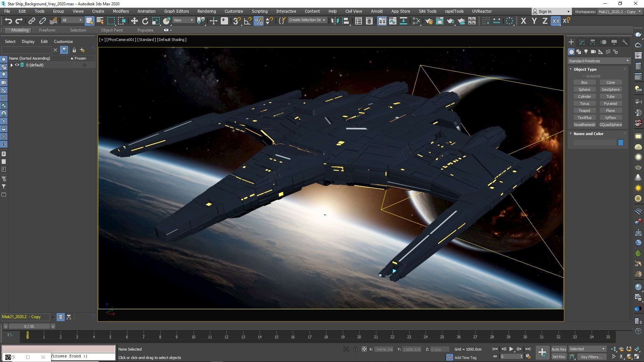Viewport: 644px width, 362px height.
Task: Click the Undo arrow icon
Action: [x=8, y=21]
